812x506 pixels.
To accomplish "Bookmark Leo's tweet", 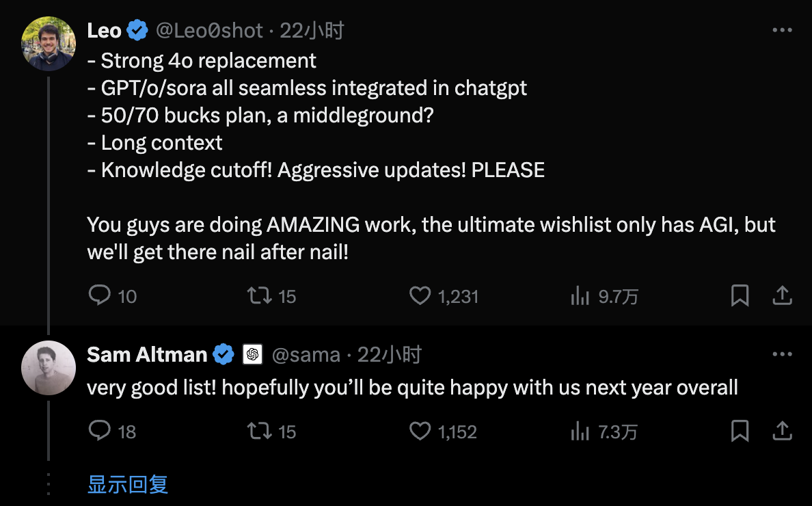I will [x=740, y=295].
